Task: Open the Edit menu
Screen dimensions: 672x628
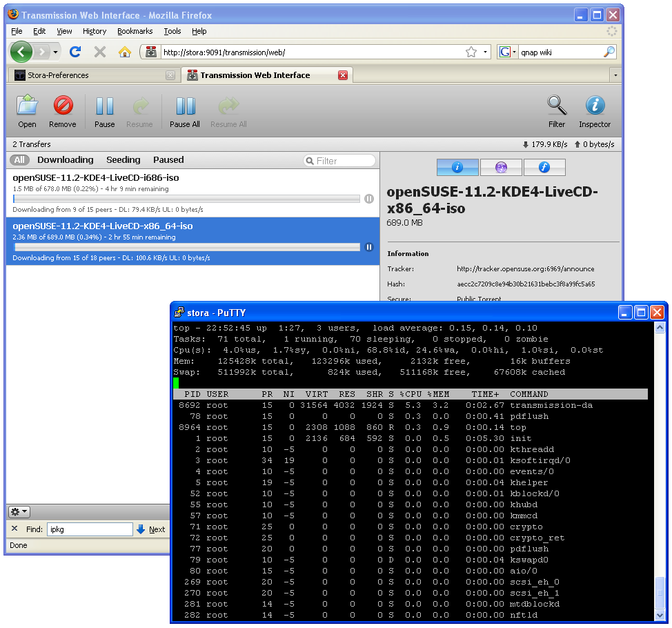Action: pyautogui.click(x=39, y=31)
